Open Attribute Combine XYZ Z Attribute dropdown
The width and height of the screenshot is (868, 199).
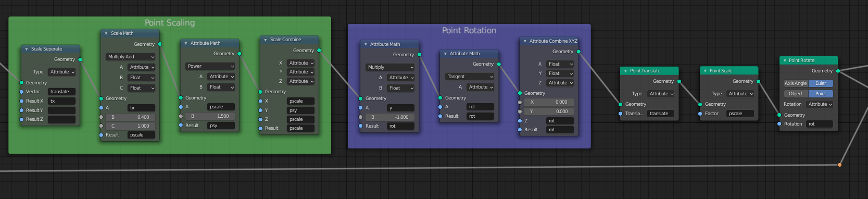(560, 83)
